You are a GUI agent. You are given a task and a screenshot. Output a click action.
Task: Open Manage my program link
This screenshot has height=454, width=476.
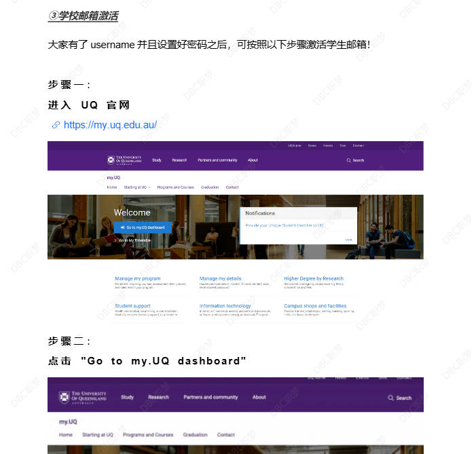pos(138,279)
